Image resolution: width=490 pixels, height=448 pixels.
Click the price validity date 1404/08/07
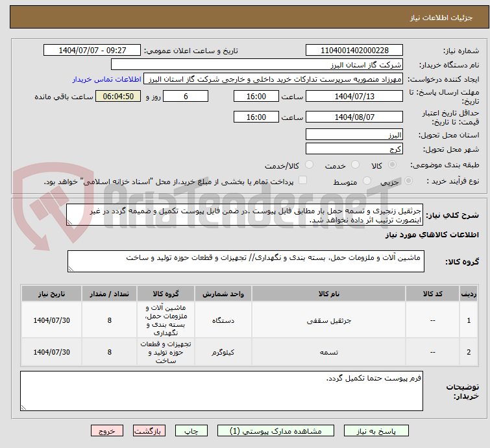354,117
